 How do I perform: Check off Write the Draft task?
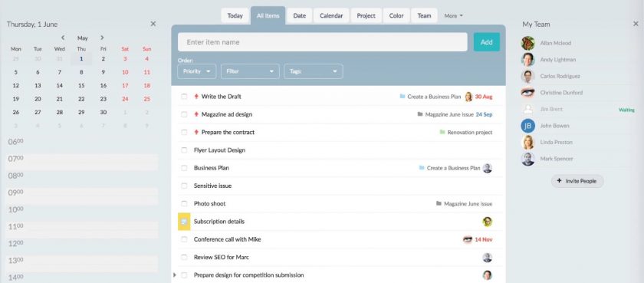pos(184,97)
